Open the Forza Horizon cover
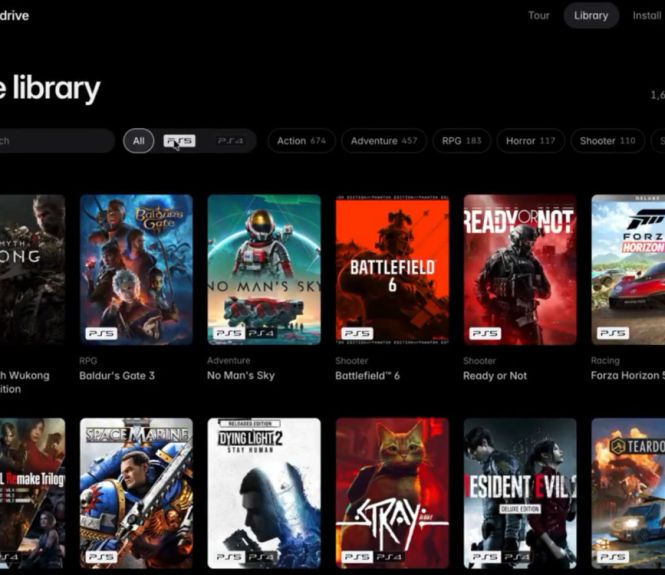This screenshot has height=575, width=665. [629, 270]
